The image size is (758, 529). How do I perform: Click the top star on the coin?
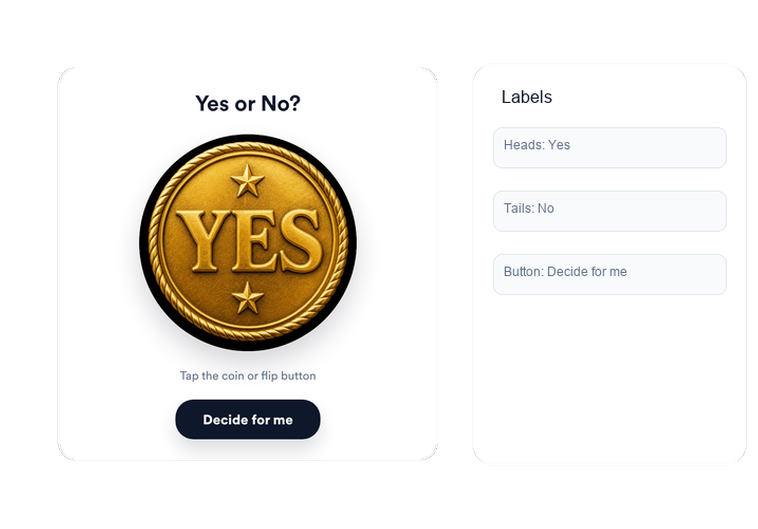248,181
